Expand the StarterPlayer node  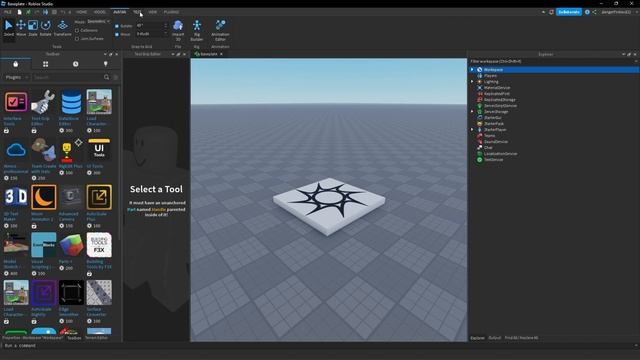(472, 129)
